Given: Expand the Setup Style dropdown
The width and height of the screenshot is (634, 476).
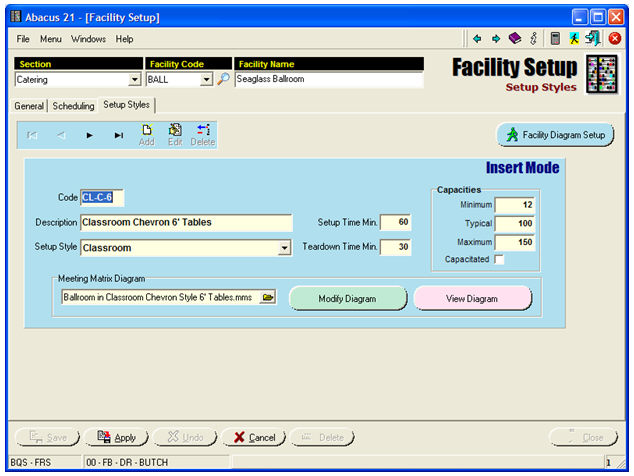Looking at the screenshot, I should coord(284,248).
